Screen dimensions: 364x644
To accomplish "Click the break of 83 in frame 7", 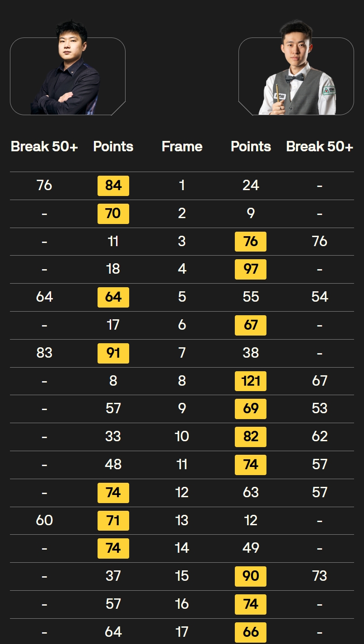I will 44,353.
